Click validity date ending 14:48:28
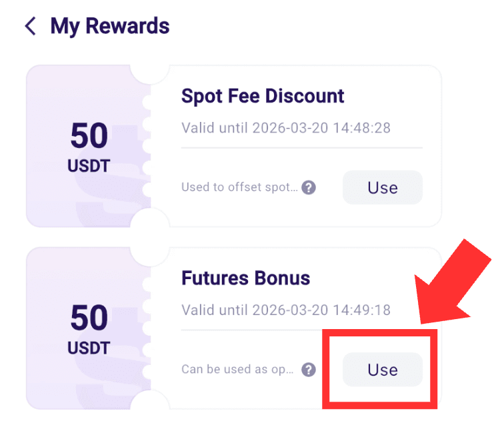Screen dimensions: 504x425 tap(286, 128)
